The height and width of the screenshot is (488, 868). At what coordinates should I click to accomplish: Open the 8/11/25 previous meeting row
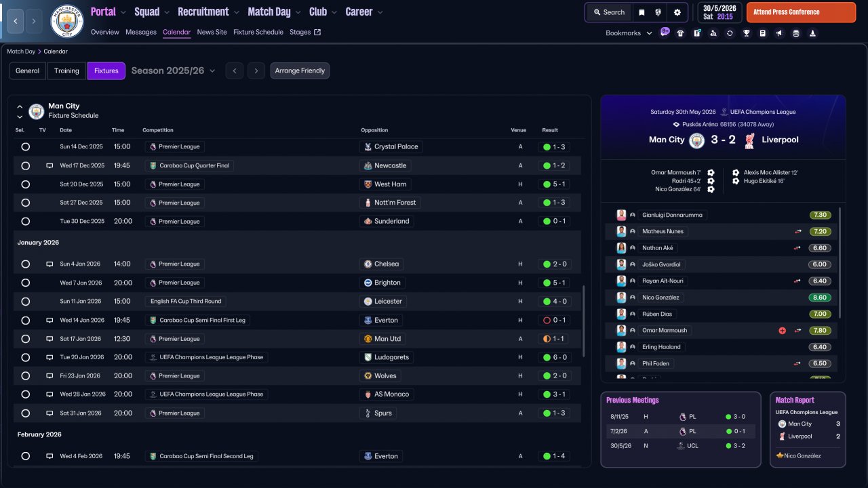tap(680, 417)
